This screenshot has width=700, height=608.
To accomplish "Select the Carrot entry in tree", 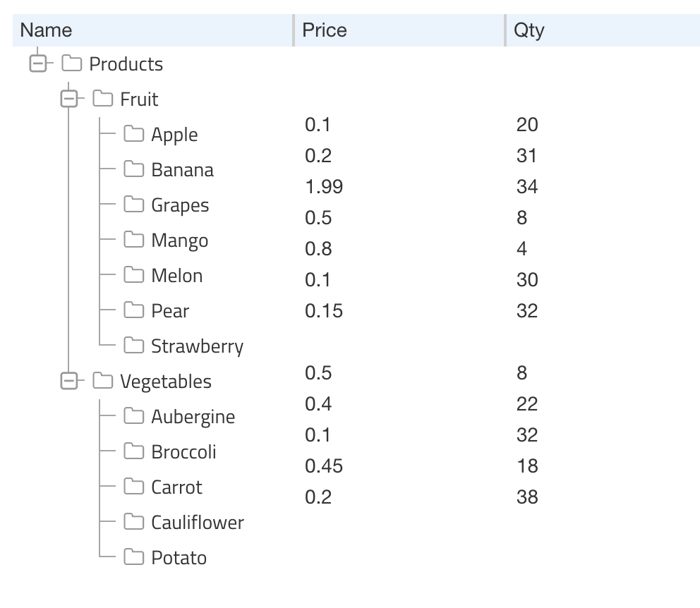I will (176, 487).
